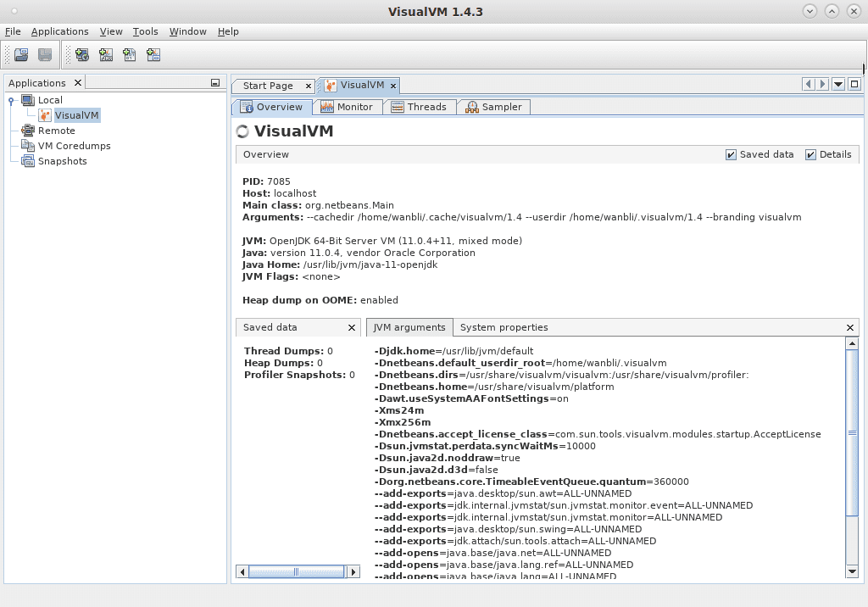
Task: Minimize the Applications panel
Action: point(215,83)
